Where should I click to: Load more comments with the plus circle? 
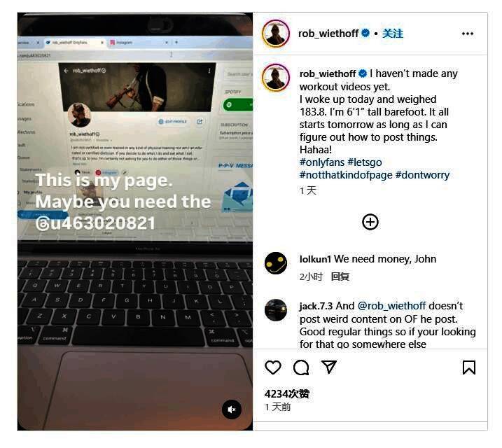tap(370, 222)
